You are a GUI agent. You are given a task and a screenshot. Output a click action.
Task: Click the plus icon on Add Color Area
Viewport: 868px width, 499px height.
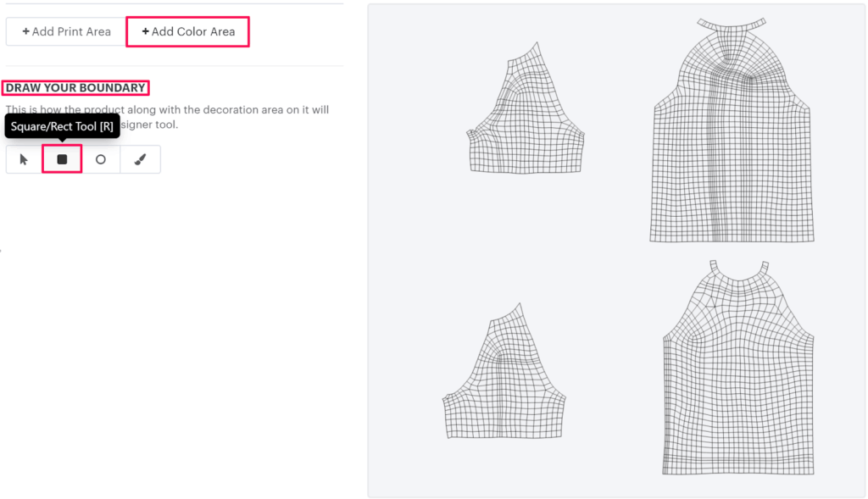click(145, 31)
